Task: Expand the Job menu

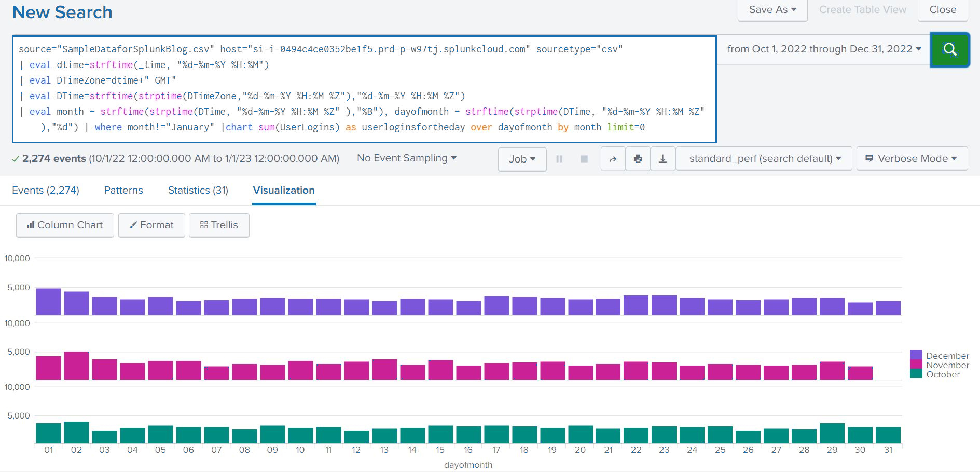Action: (x=522, y=159)
